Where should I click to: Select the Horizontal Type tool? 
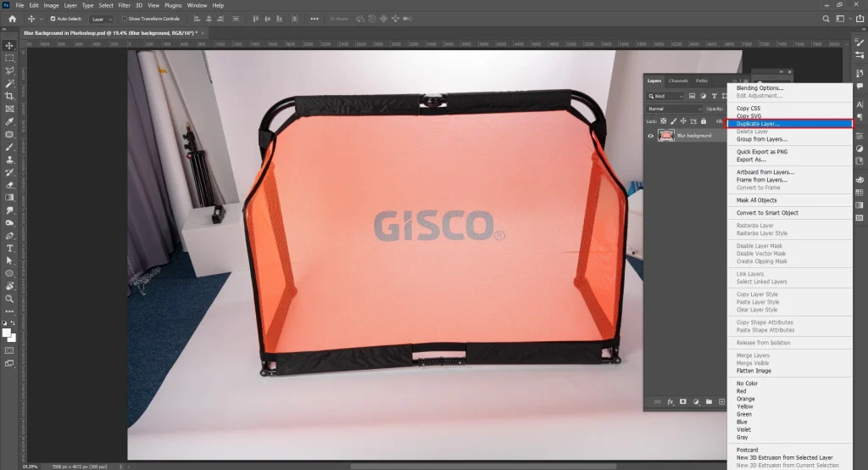pyautogui.click(x=9, y=249)
